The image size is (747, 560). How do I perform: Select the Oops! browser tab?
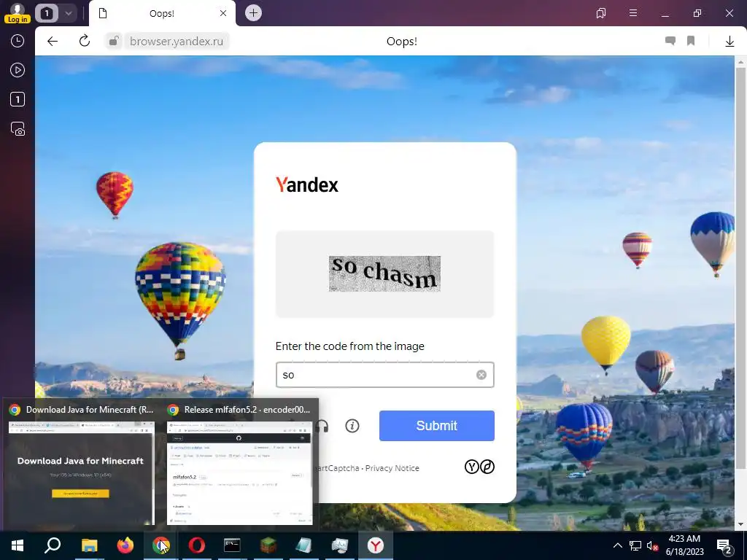[162, 13]
